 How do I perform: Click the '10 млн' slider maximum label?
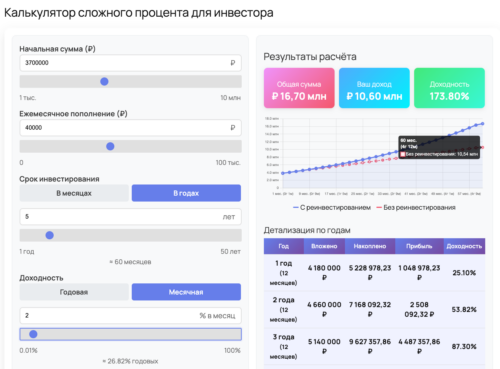click(231, 98)
